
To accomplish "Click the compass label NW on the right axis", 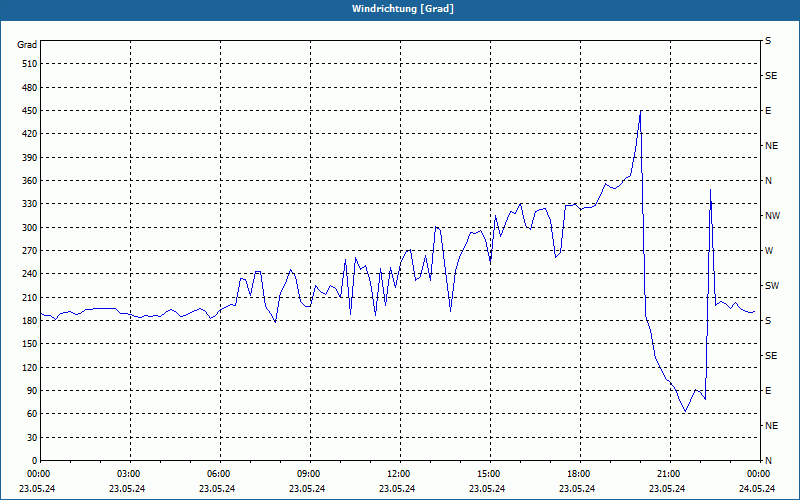I will [x=772, y=216].
